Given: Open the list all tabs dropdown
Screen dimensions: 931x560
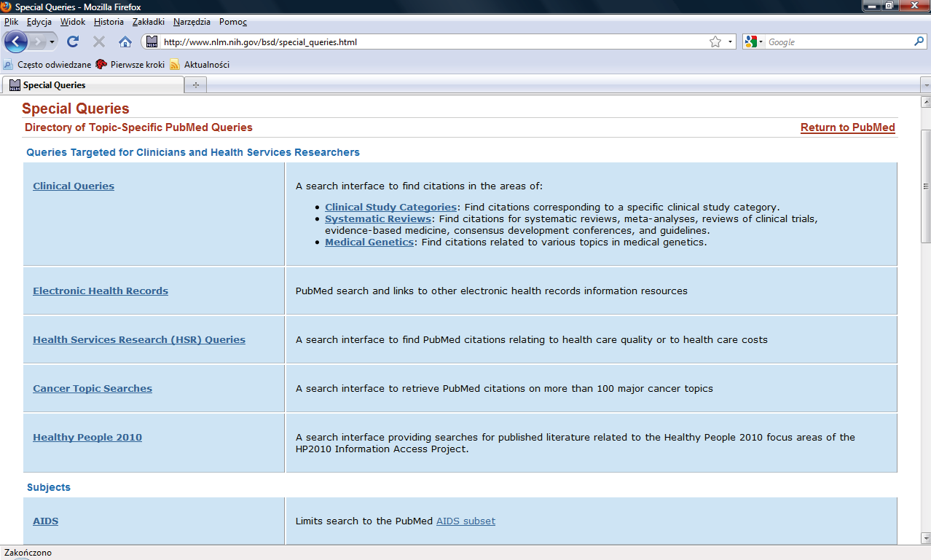Looking at the screenshot, I should pyautogui.click(x=926, y=85).
